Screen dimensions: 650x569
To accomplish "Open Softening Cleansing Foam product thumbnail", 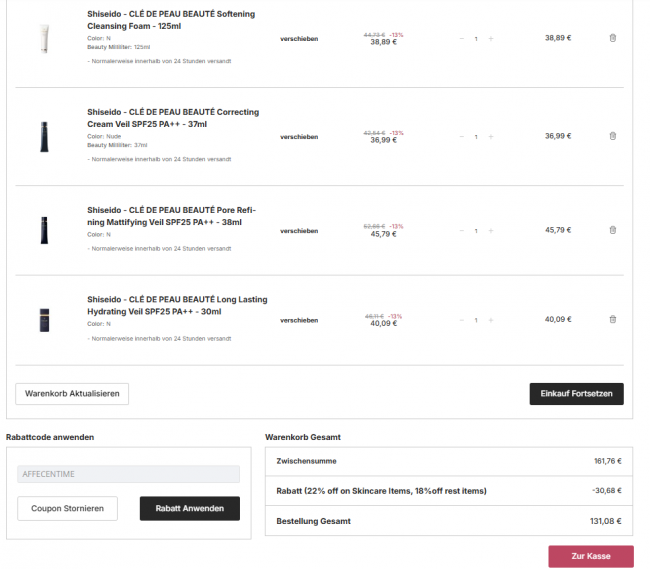I will tap(44, 38).
